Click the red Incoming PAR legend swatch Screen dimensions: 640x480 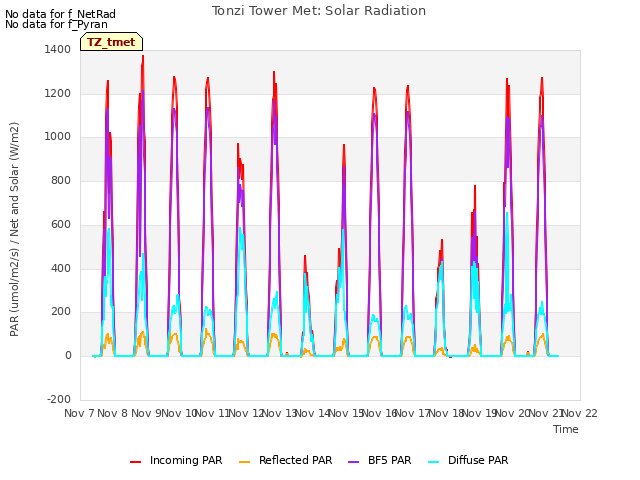click(136, 462)
